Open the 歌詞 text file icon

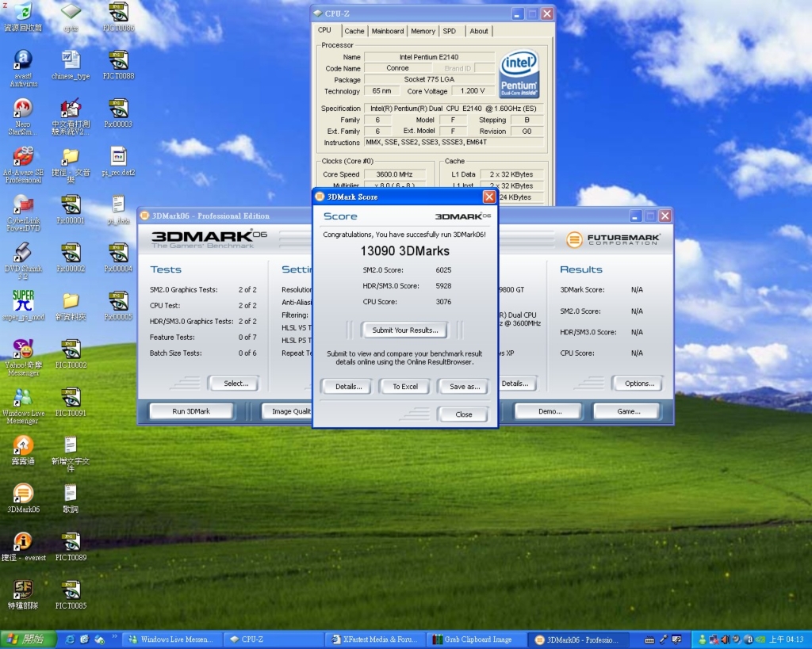[71, 498]
